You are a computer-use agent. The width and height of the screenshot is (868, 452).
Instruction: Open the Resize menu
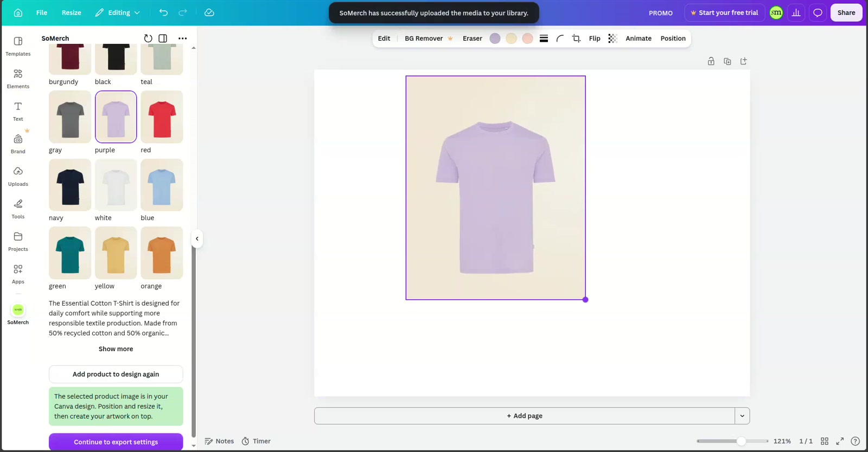click(x=72, y=12)
